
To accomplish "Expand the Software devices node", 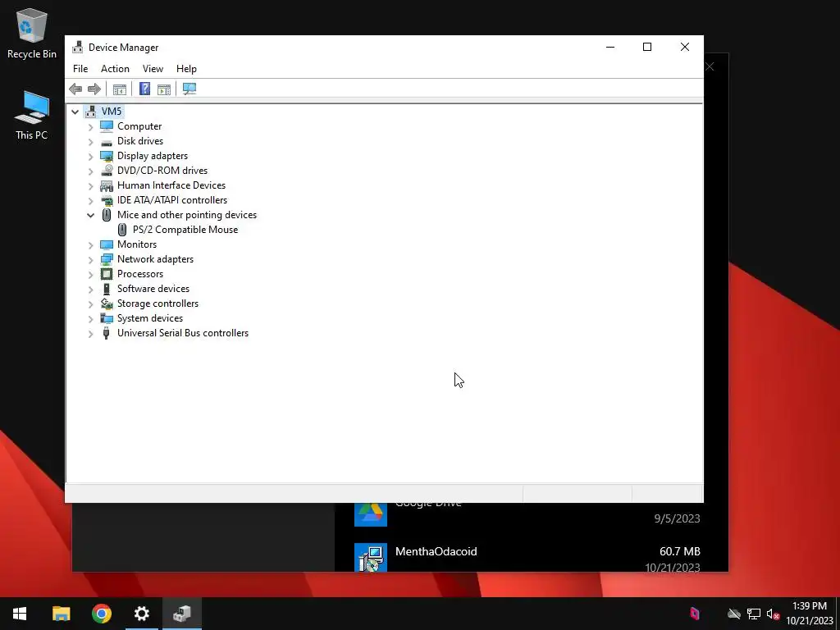I will [x=90, y=290].
